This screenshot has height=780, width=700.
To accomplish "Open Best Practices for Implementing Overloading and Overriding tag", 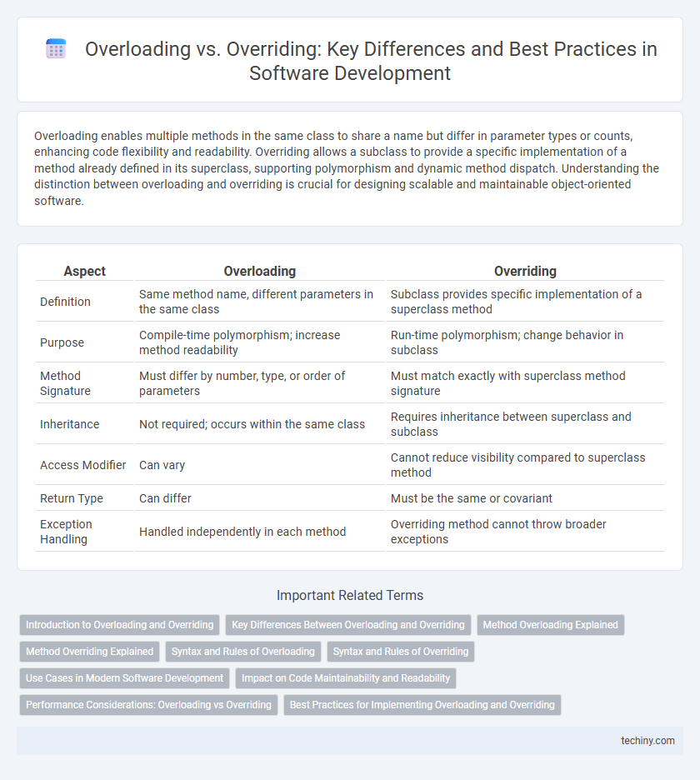I will [x=422, y=705].
